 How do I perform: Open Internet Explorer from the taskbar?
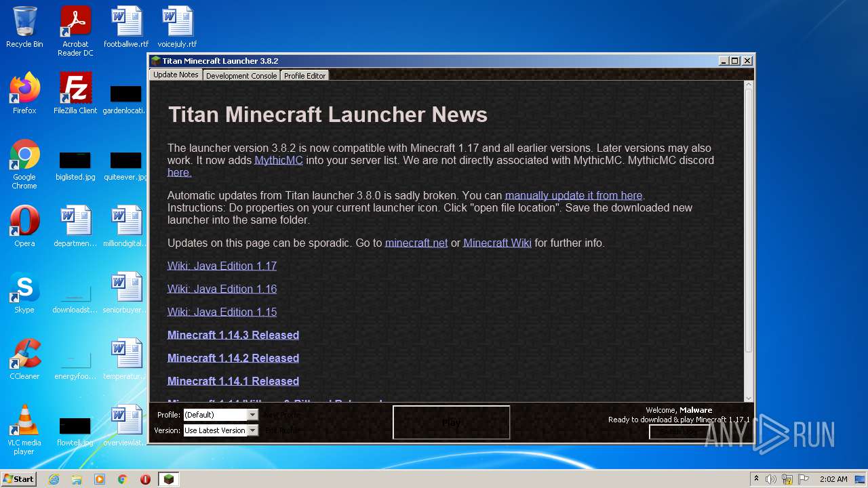[x=54, y=479]
